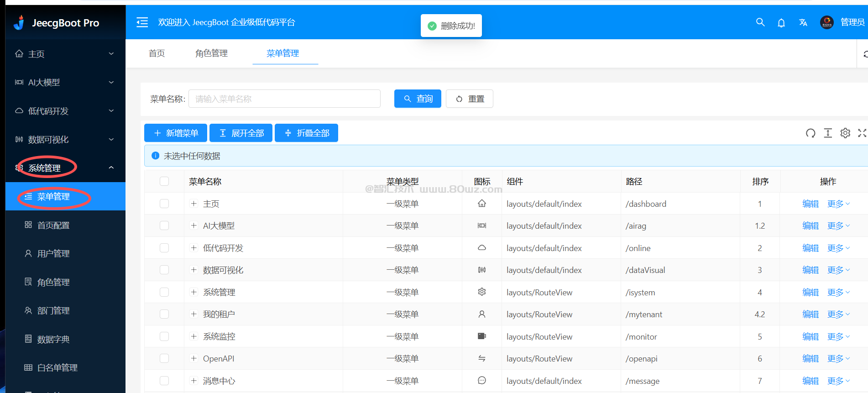Viewport: 868px width, 393px height.
Task: Expand the 系统管理 table row
Action: point(194,292)
